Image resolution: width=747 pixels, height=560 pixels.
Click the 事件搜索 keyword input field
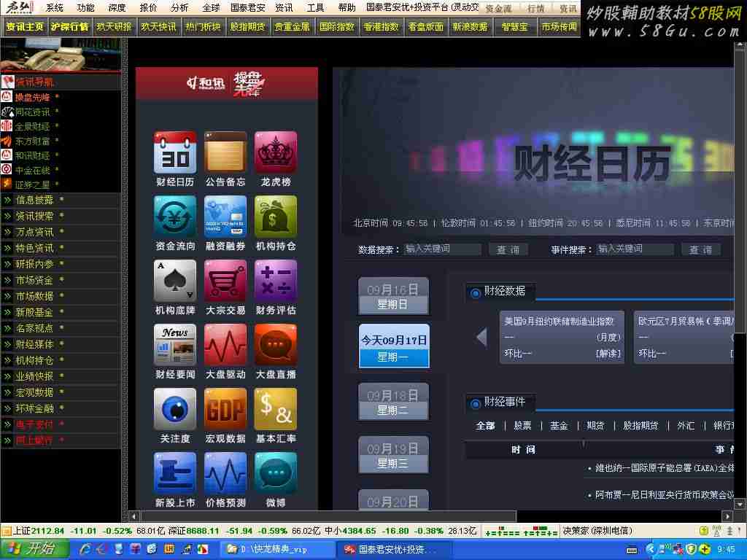[635, 249]
